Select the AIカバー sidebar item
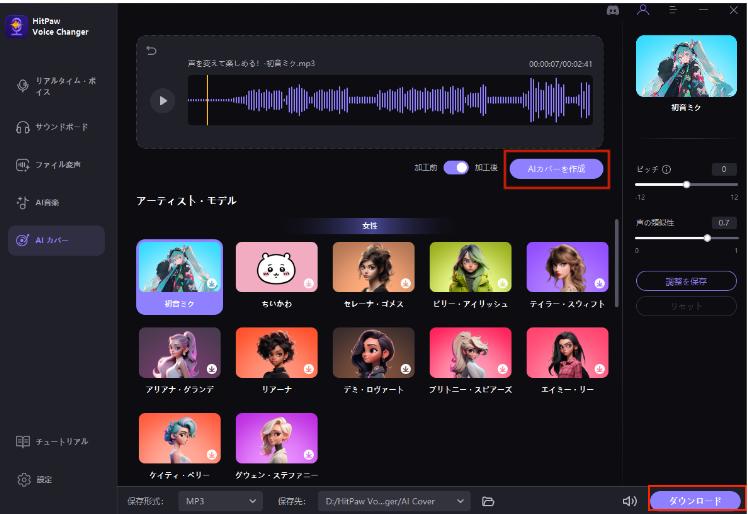This screenshot has height=514, width=748. (56, 241)
